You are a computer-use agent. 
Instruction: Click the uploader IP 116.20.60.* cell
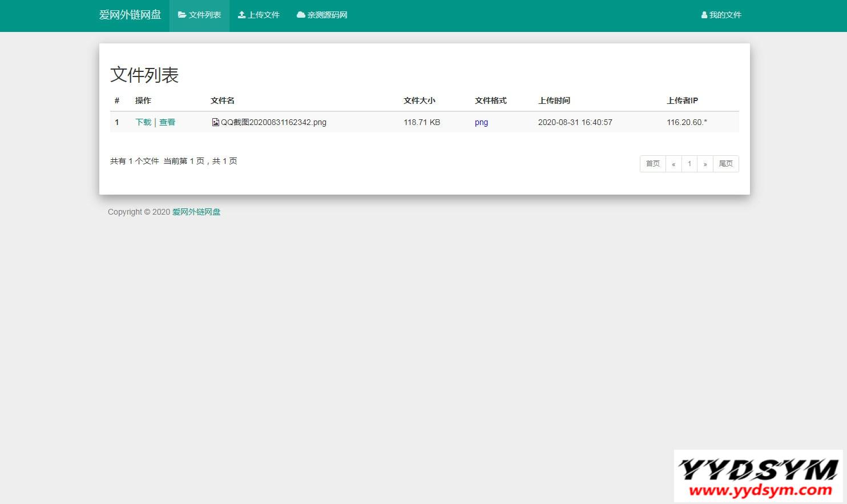687,122
